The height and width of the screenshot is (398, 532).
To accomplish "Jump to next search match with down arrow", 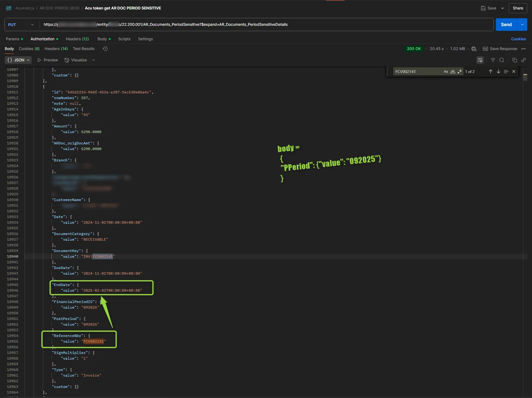I will (498, 71).
